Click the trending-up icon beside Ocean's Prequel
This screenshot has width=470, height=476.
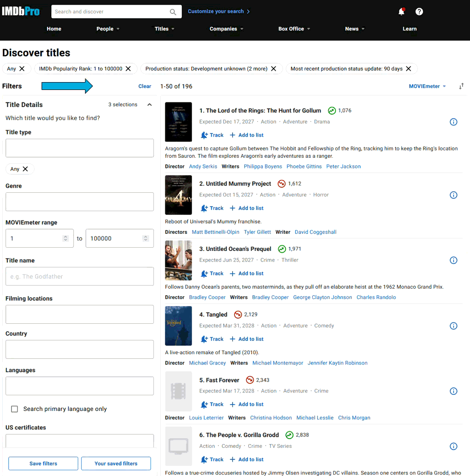coord(282,249)
